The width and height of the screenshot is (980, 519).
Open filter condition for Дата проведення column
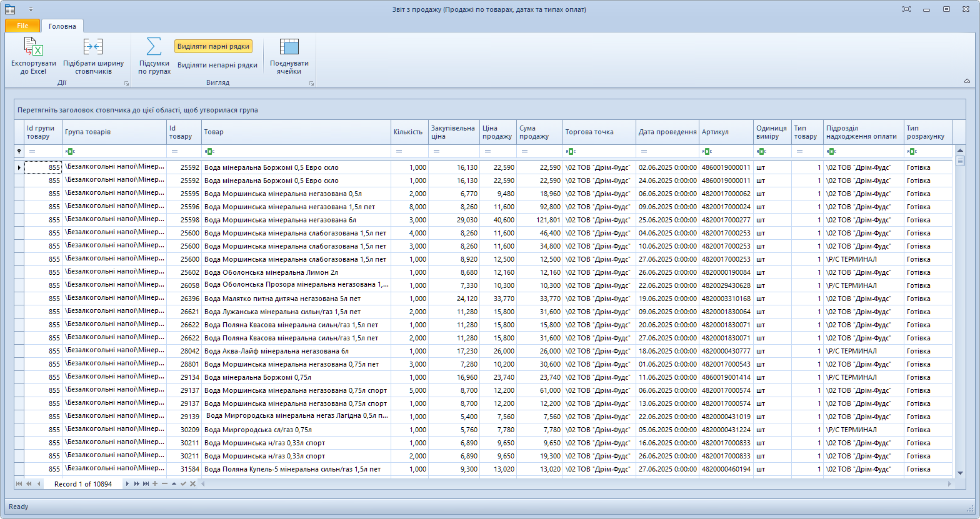pyautogui.click(x=644, y=152)
